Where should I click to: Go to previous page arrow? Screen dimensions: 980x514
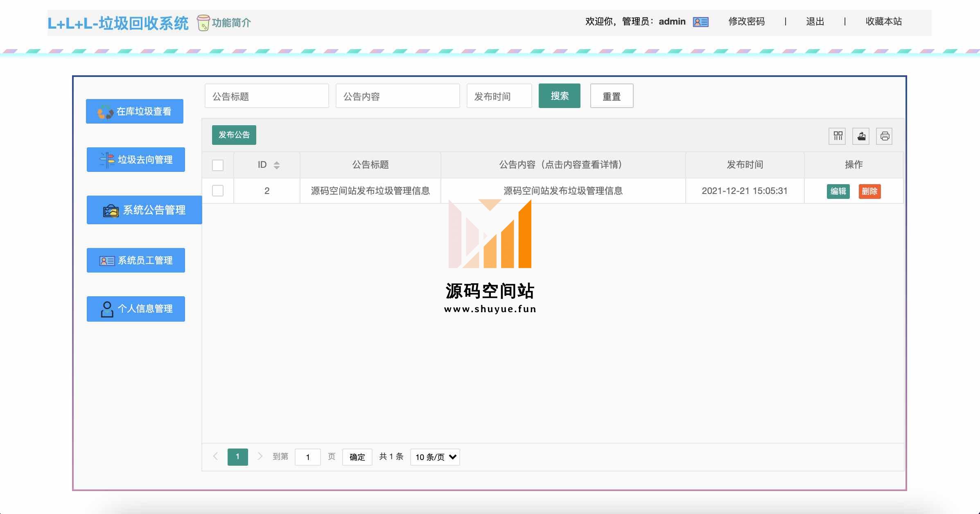(x=215, y=456)
